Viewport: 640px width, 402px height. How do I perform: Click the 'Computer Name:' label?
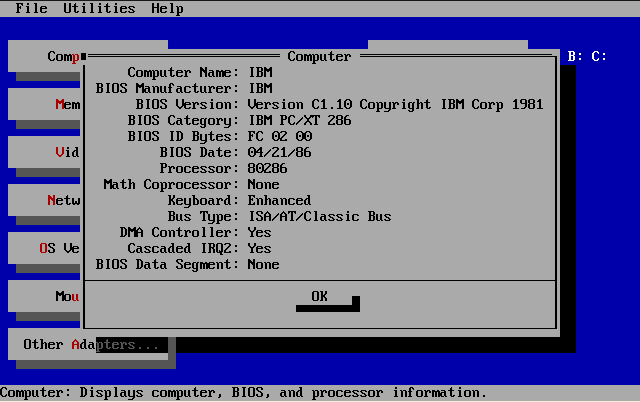point(183,72)
